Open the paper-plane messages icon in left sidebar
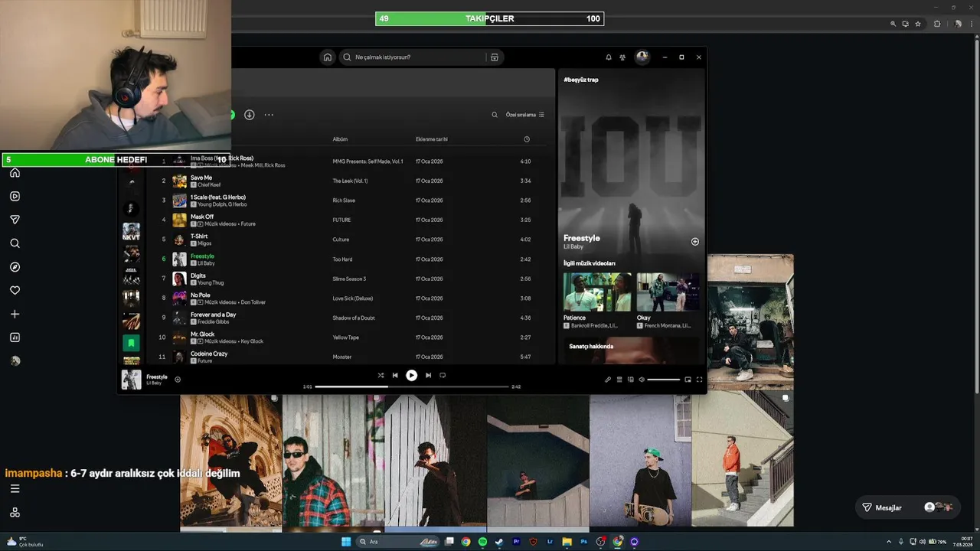The image size is (980, 551). pyautogui.click(x=15, y=220)
